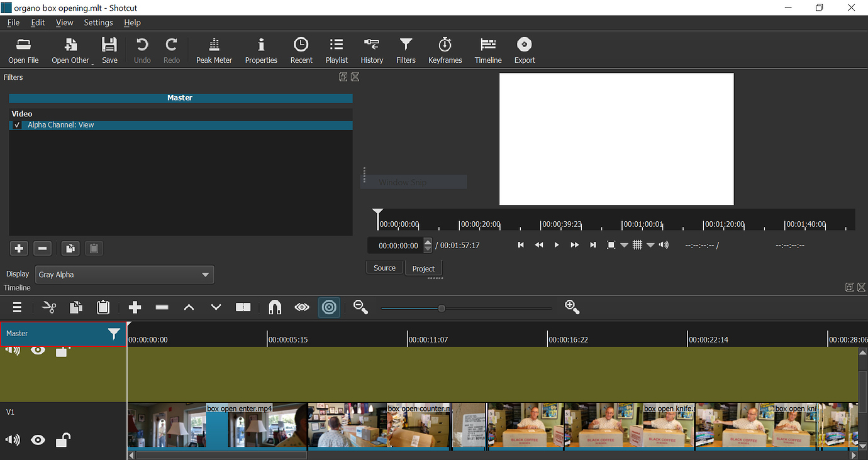Split the clip at the playhead
This screenshot has width=868, height=460.
243,307
